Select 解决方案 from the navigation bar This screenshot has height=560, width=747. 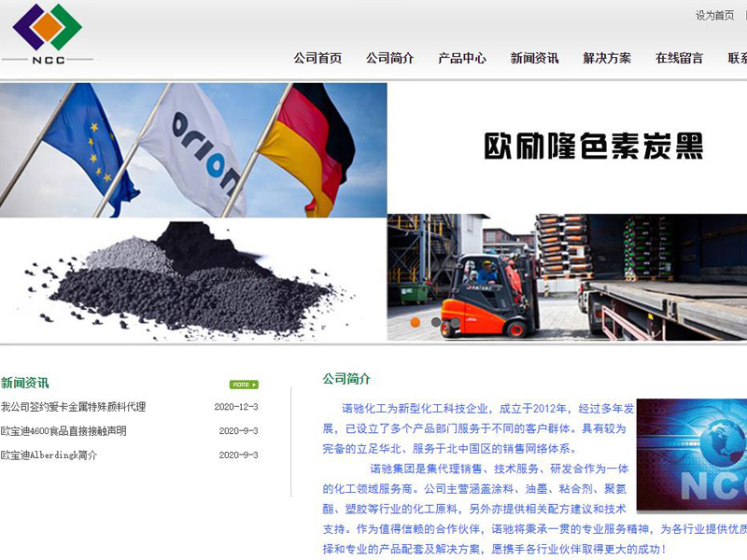point(607,58)
